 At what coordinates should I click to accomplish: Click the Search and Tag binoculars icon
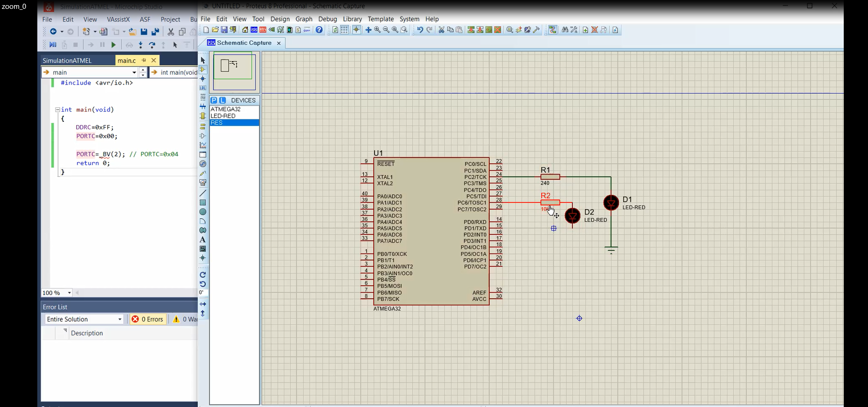click(x=565, y=30)
